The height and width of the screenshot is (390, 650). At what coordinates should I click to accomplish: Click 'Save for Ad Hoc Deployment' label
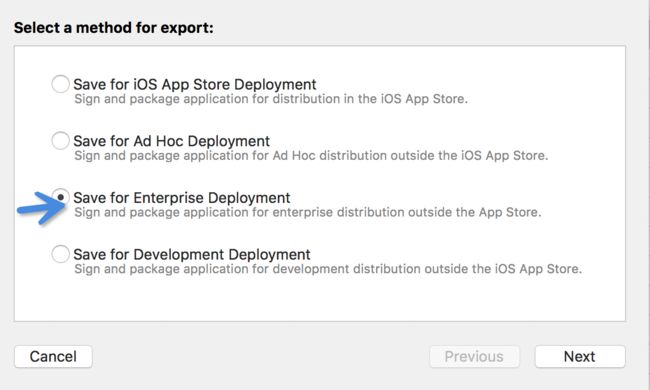[172, 141]
